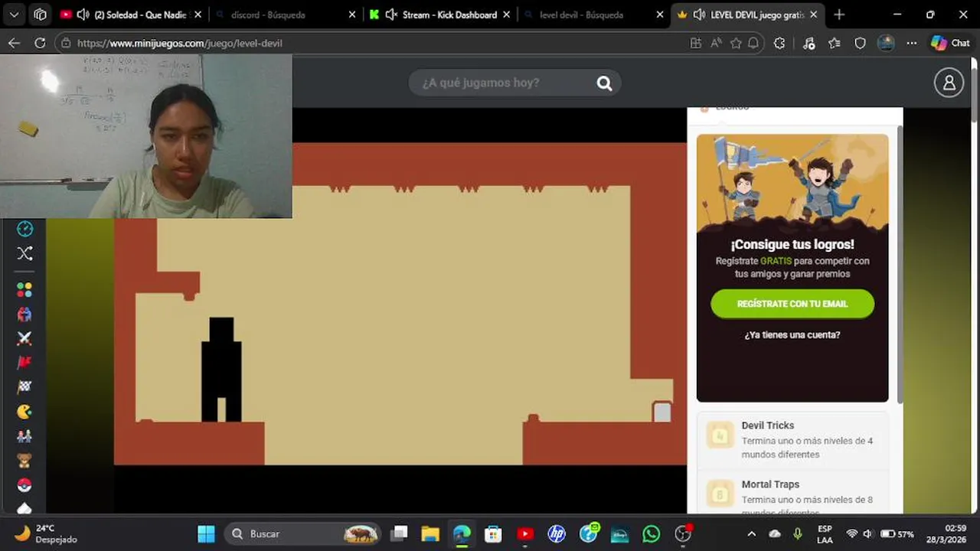
Task: Close the discord - Búsqueda tab
Action: pos(352,15)
